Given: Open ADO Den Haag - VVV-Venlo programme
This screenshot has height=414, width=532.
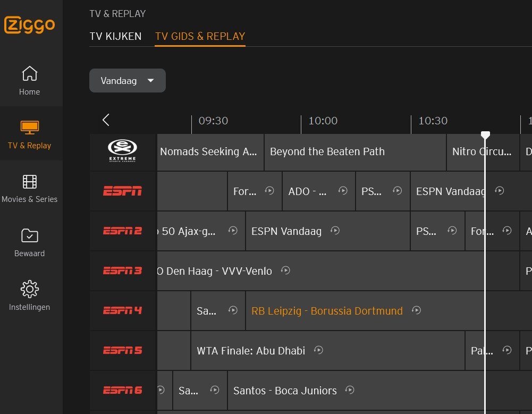Looking at the screenshot, I should [338, 271].
